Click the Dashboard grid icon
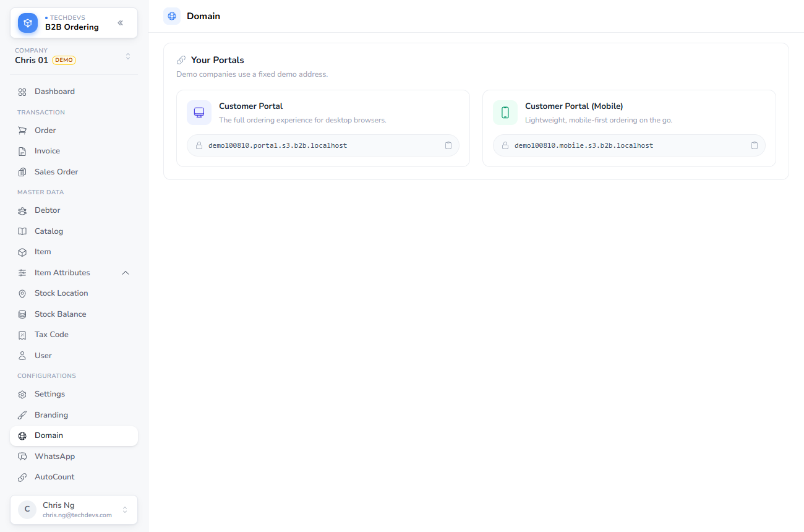 click(x=22, y=92)
